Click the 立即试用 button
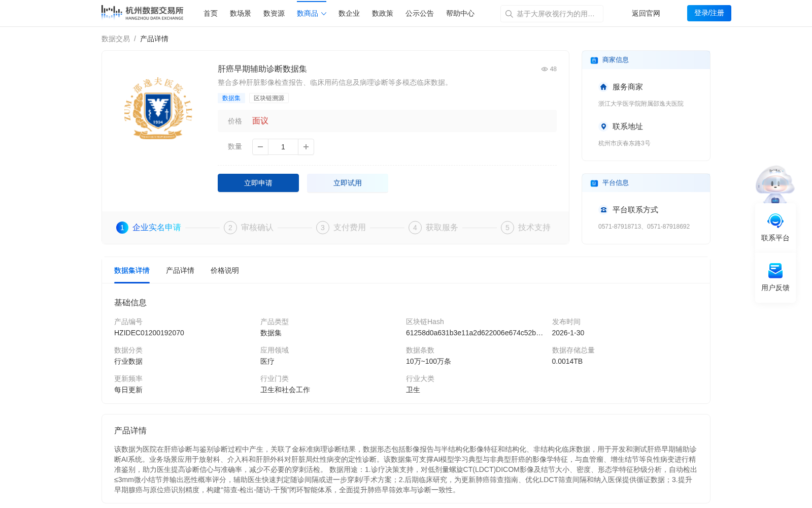812x508 pixels. pos(348,183)
